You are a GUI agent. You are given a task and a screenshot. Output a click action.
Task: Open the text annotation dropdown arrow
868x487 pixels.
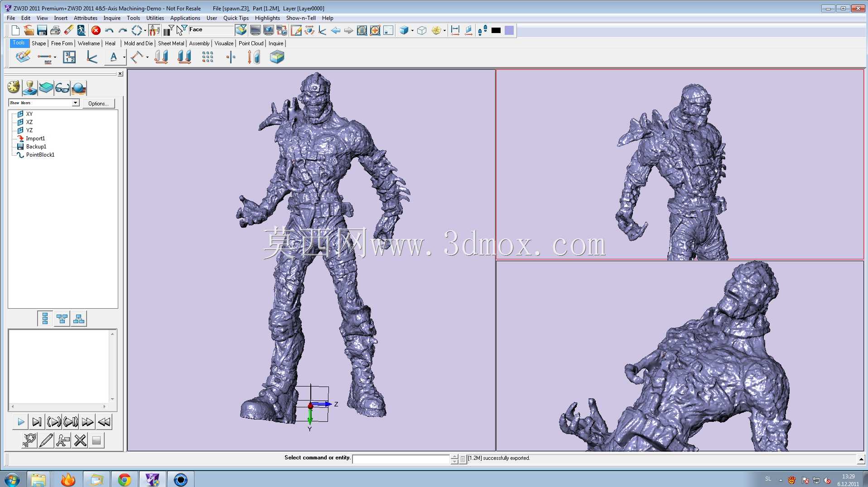[124, 57]
